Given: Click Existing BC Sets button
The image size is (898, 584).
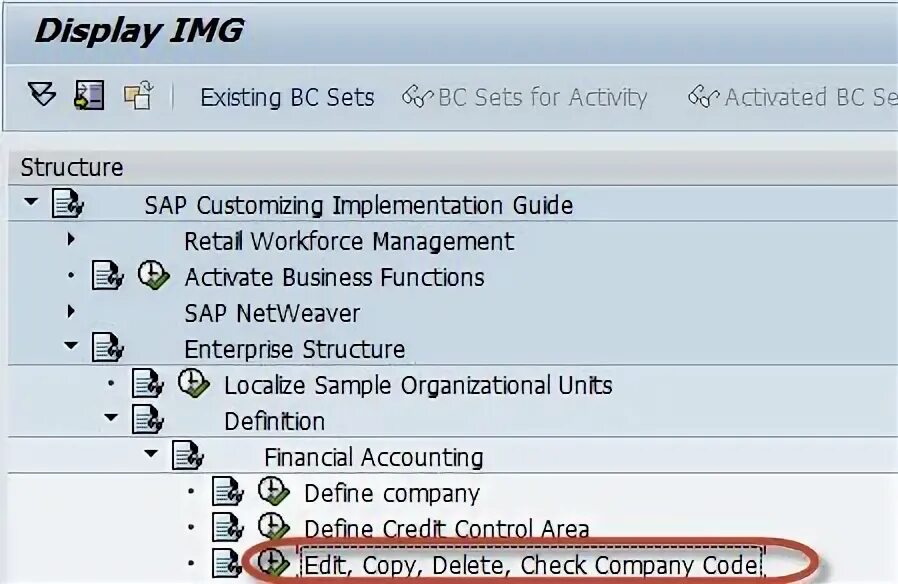Looking at the screenshot, I should pos(287,97).
